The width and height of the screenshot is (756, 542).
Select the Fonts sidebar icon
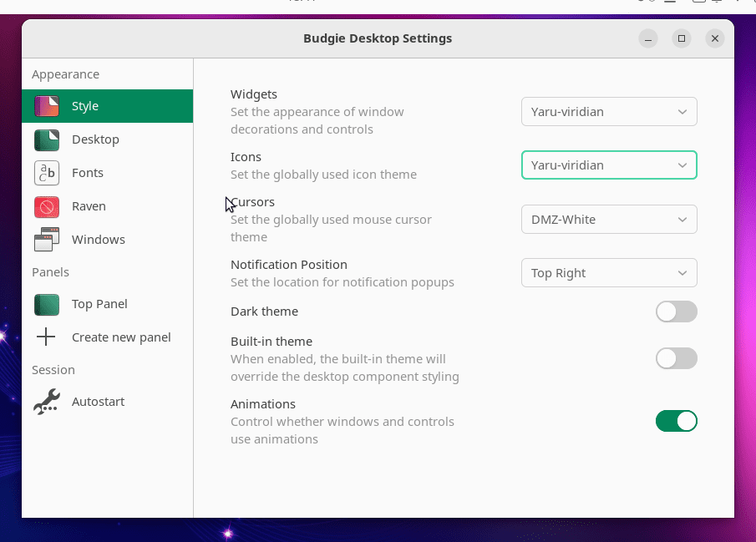click(47, 173)
